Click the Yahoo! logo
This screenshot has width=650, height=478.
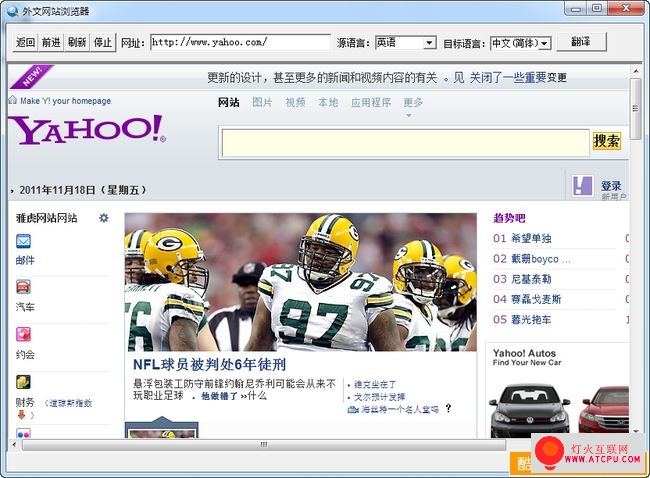tap(87, 130)
